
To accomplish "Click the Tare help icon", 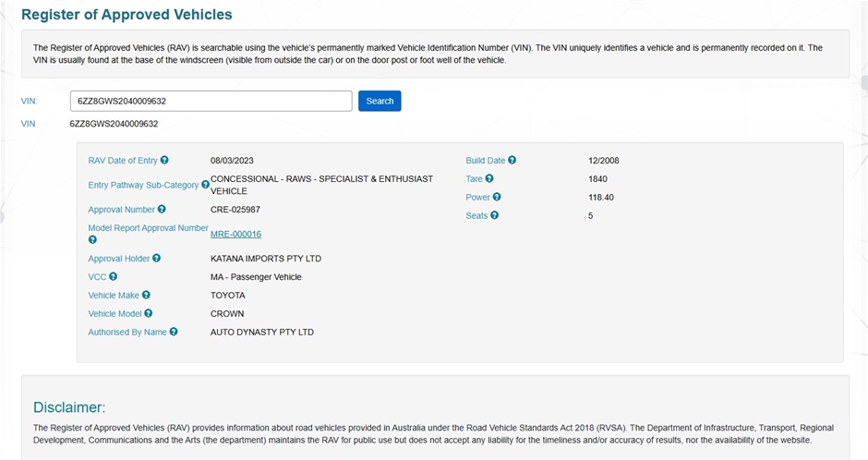I will click(489, 179).
